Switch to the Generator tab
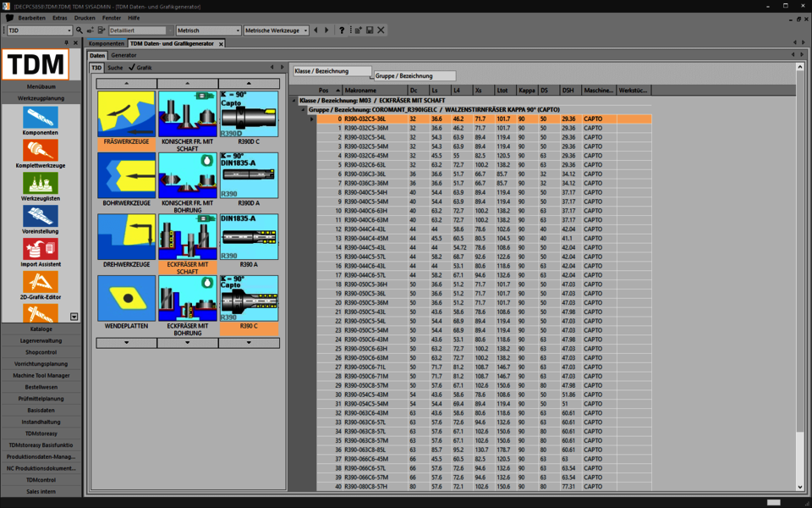Screen dimensions: 812x508 pos(123,55)
